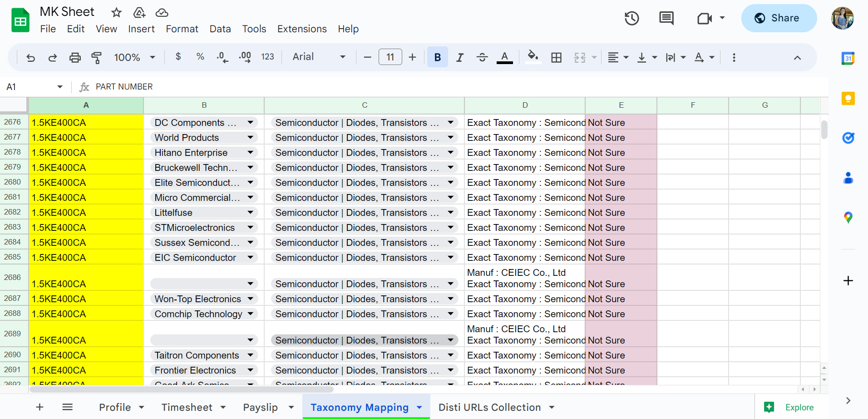Screen dimensions: 868x419
Task: Open Google Keep side panel
Action: tap(848, 98)
